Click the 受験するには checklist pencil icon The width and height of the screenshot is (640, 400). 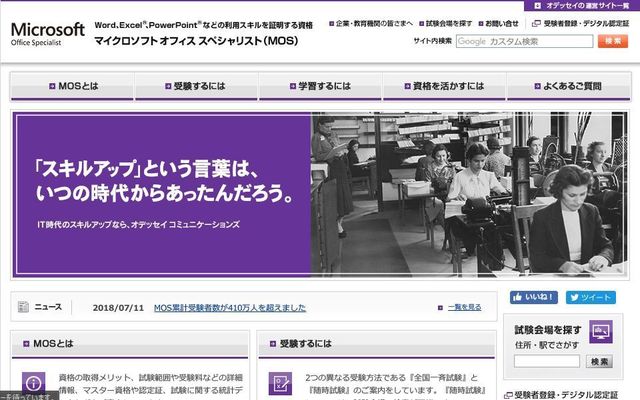click(280, 383)
